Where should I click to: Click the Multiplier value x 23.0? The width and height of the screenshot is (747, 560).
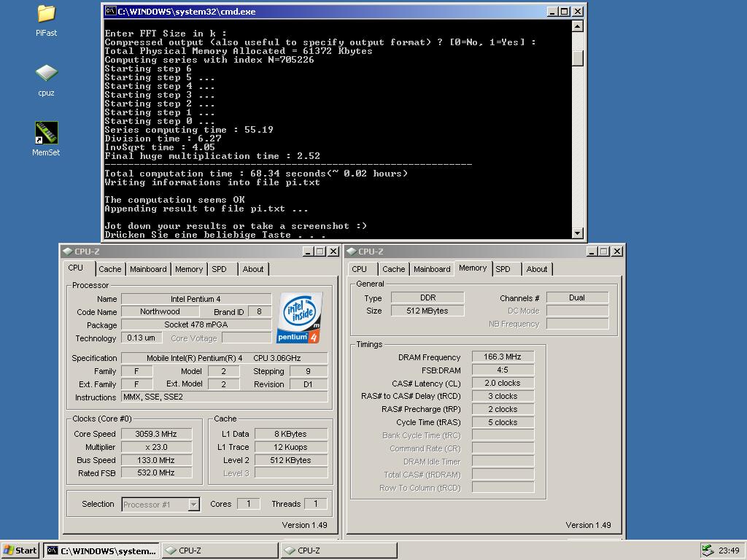pos(156,447)
